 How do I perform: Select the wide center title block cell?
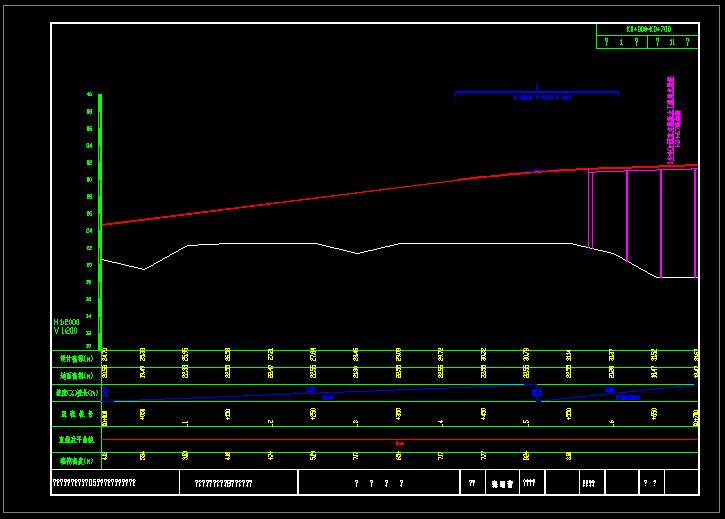click(x=379, y=483)
